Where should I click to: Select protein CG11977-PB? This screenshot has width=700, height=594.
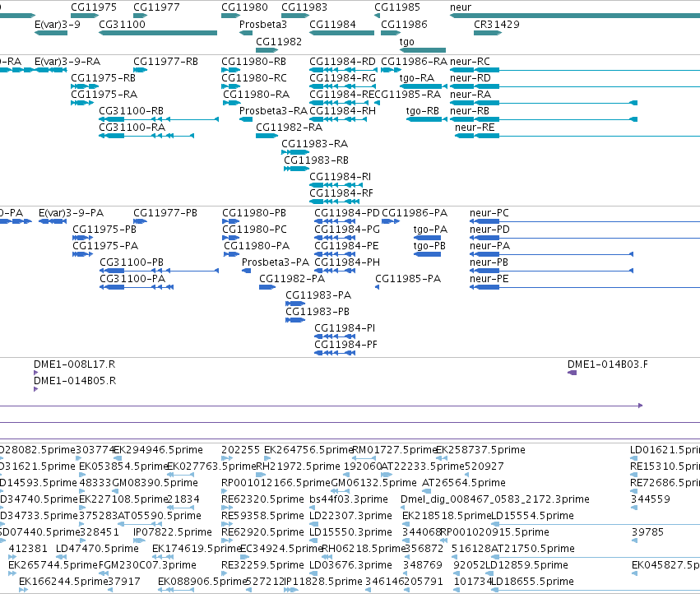point(165,213)
